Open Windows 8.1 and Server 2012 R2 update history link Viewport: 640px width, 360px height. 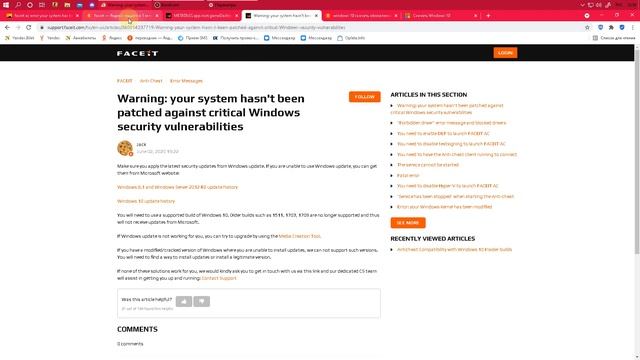(177, 187)
